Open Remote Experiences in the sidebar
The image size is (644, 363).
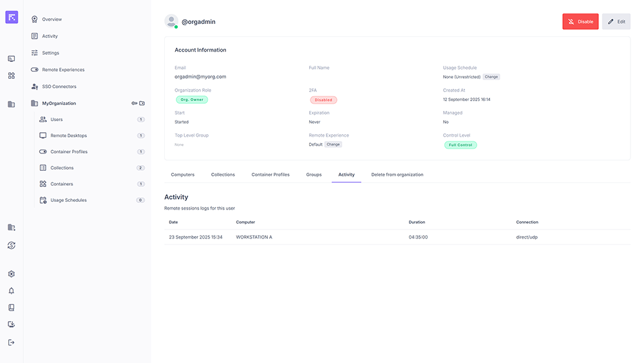[63, 70]
